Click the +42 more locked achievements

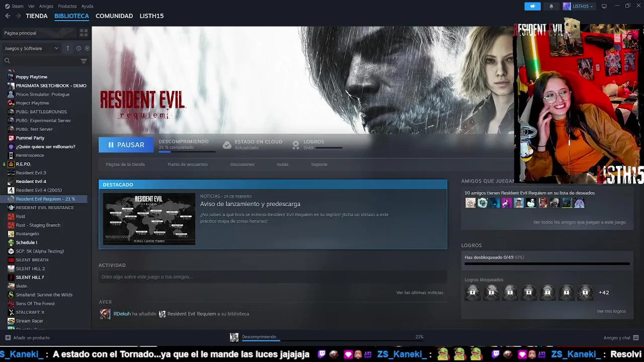(604, 293)
